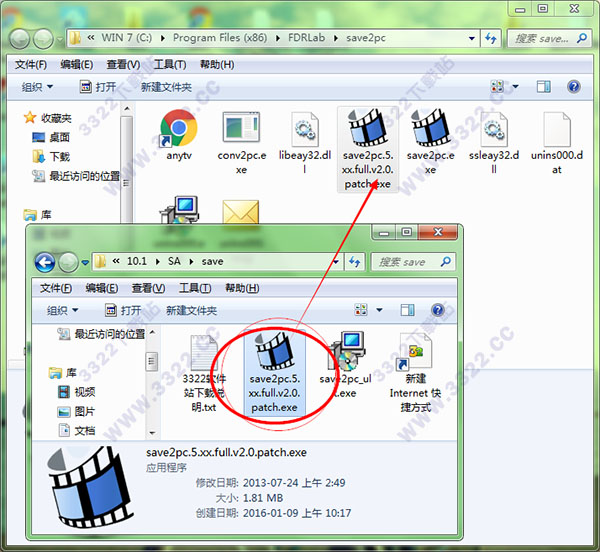This screenshot has width=600, height=552.
Task: Select ssleay32.dll file
Action: point(494,141)
